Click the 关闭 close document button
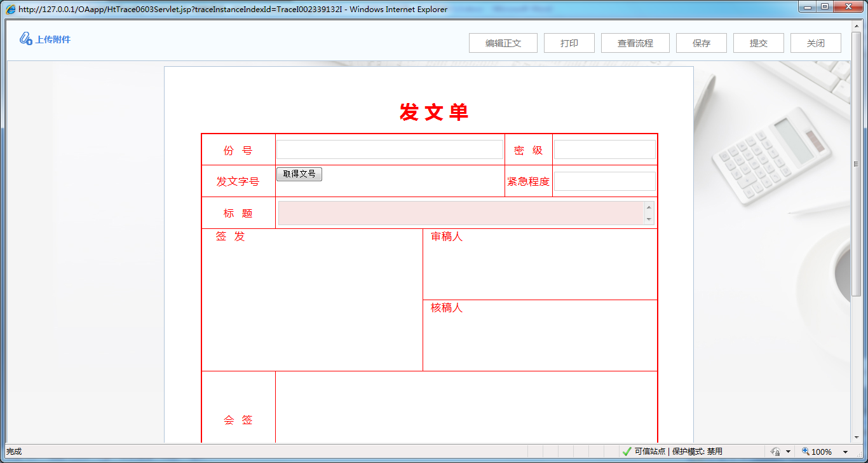Image resolution: width=868 pixels, height=463 pixels. [815, 43]
